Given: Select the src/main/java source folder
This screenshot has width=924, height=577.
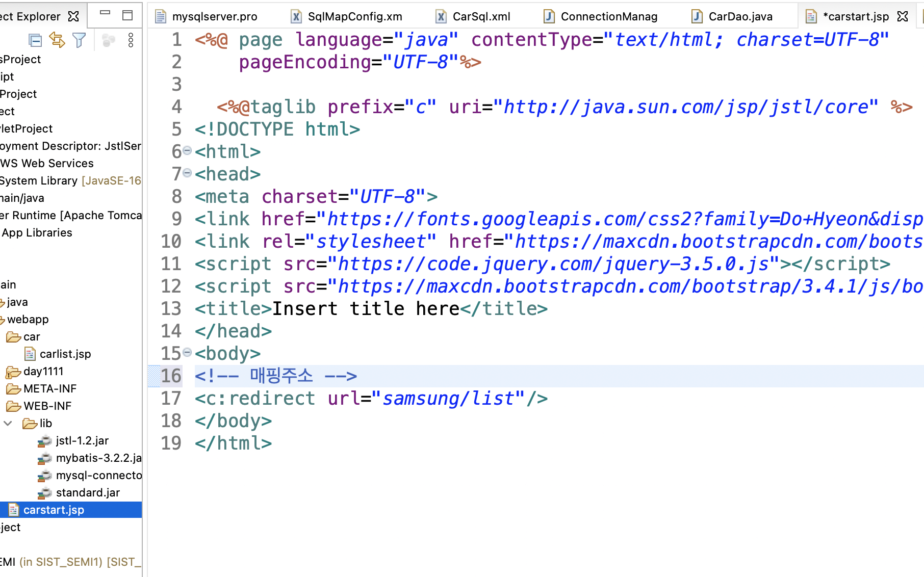Looking at the screenshot, I should (x=22, y=198).
